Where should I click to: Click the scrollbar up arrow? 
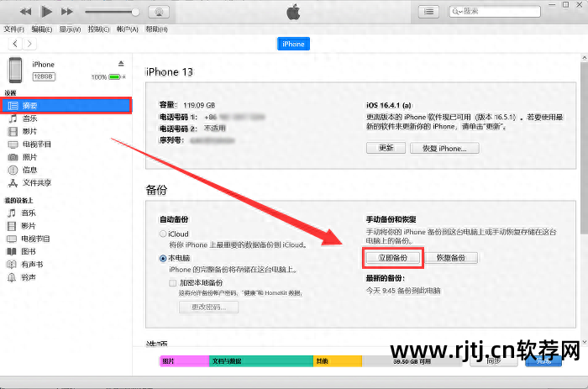[x=585, y=58]
